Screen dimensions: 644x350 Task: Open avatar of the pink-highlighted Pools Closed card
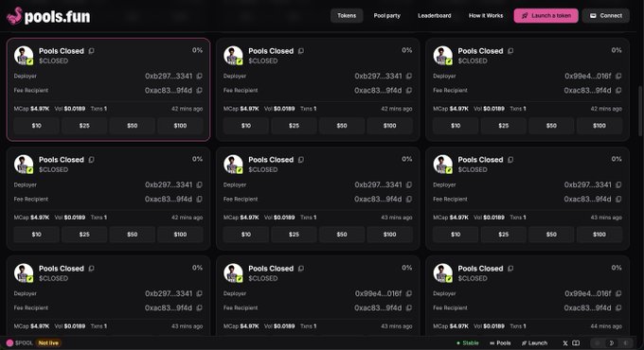point(24,56)
